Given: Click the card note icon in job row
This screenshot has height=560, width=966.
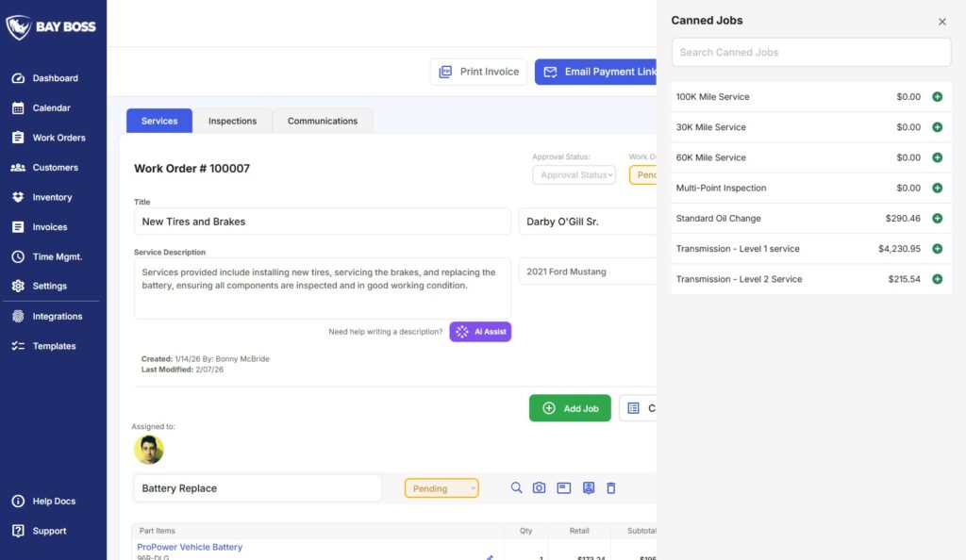Looking at the screenshot, I should (x=563, y=488).
